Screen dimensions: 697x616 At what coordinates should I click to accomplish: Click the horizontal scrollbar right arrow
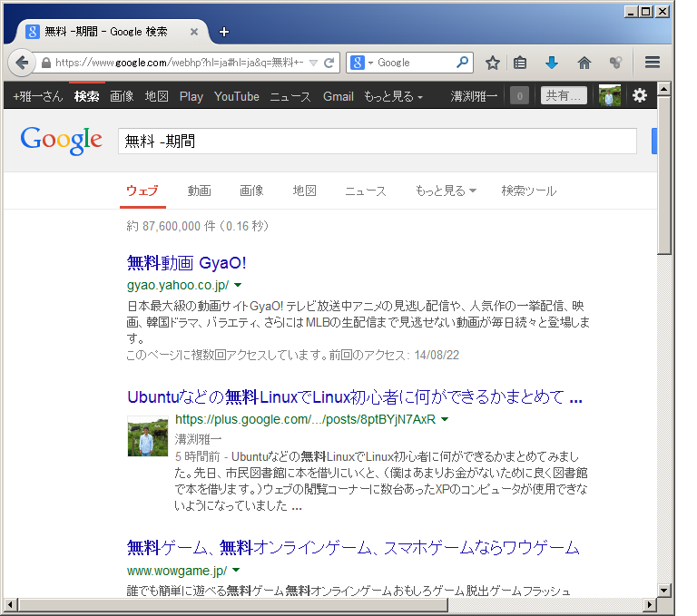click(650, 604)
